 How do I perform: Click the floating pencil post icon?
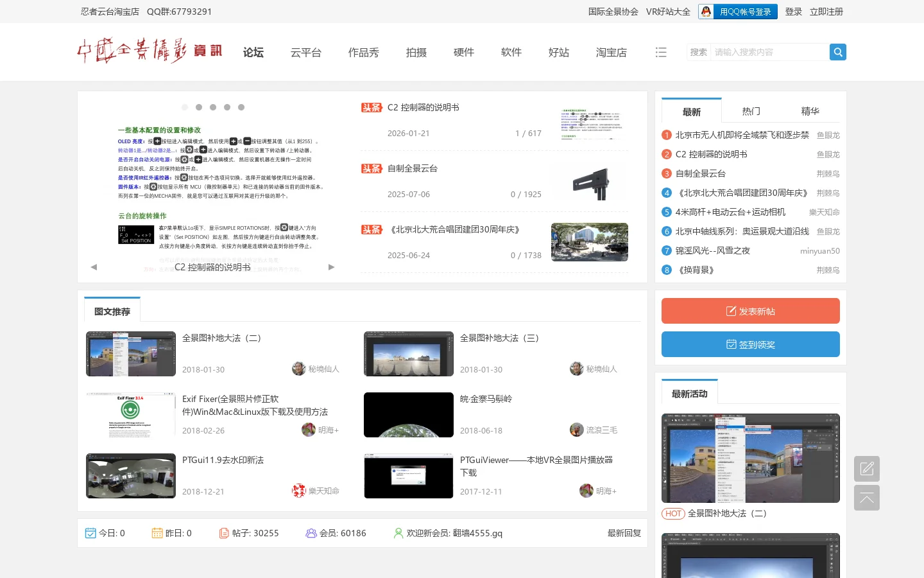867,469
